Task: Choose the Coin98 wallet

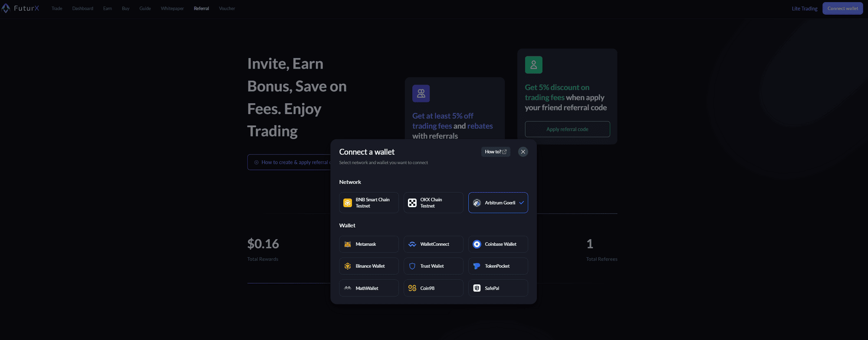Action: (434, 288)
